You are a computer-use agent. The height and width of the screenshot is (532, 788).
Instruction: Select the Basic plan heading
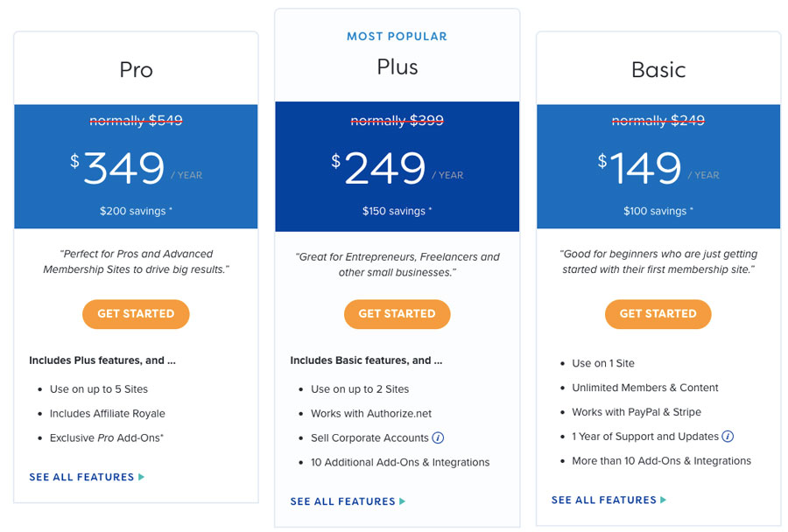tap(658, 70)
